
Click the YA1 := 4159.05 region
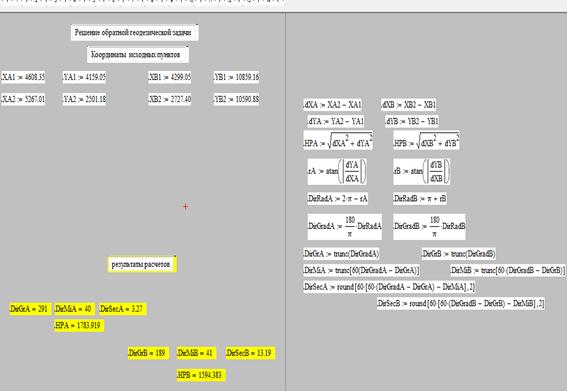pyautogui.click(x=84, y=77)
